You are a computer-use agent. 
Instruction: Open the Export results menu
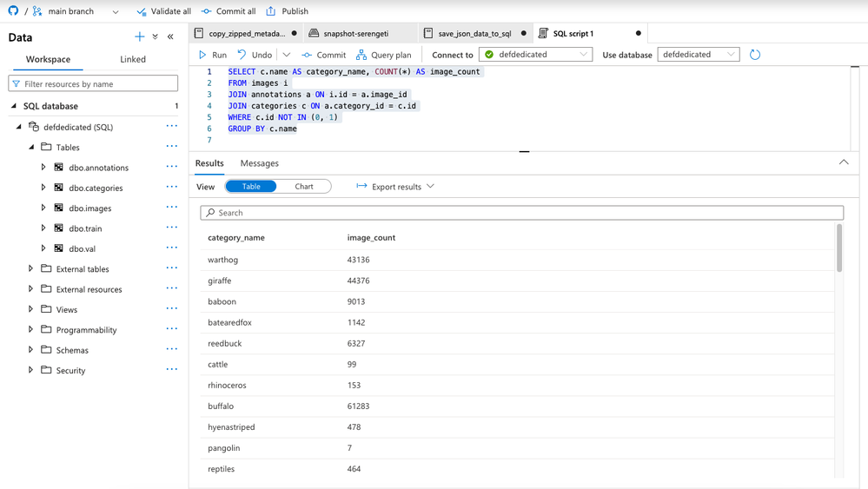pos(395,187)
